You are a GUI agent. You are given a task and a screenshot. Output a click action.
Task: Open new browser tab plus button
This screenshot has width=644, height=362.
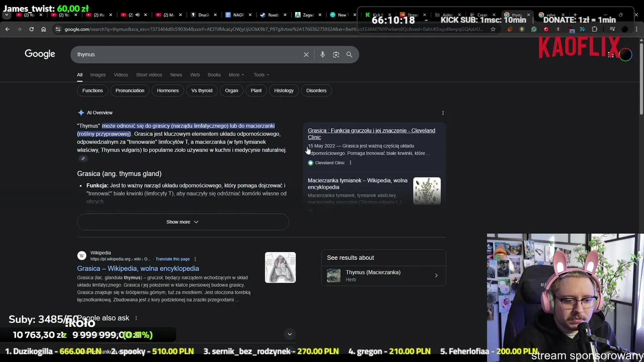575,15
